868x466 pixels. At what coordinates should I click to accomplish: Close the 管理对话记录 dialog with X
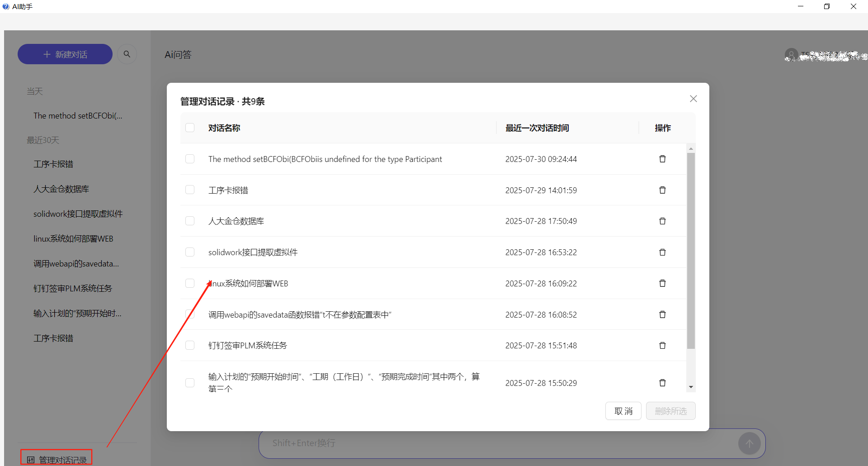(693, 99)
